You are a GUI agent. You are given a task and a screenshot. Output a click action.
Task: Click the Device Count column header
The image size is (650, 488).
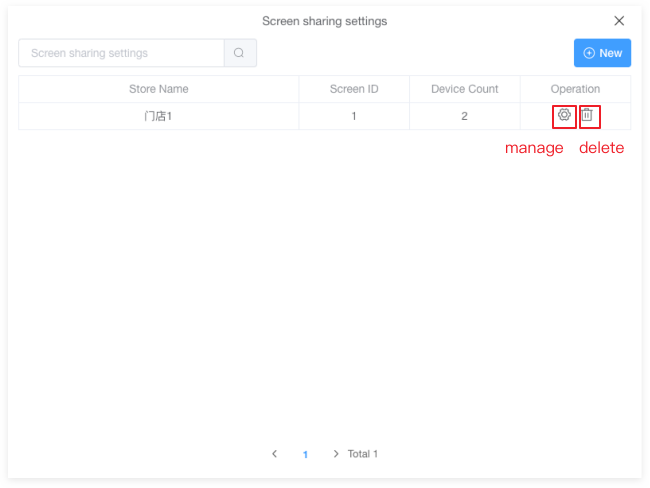464,89
